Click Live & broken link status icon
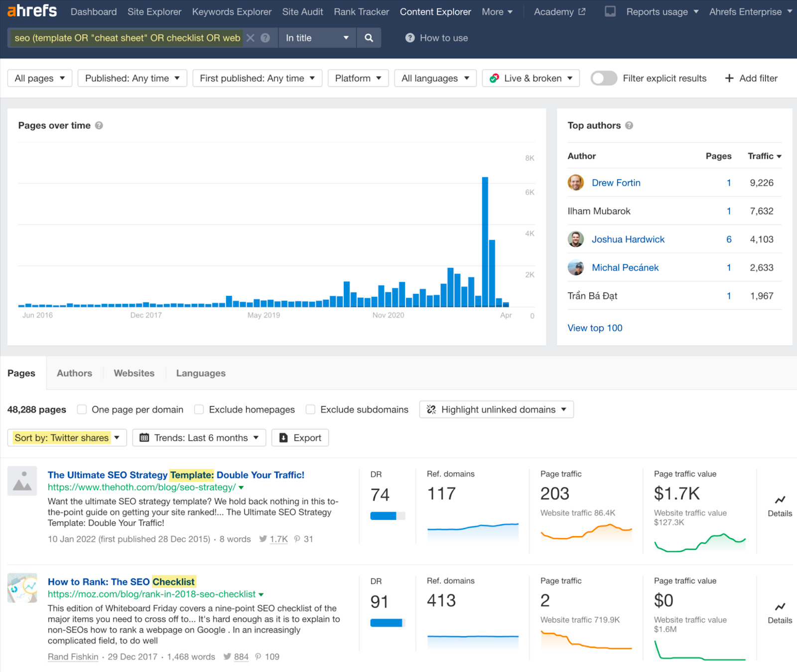This screenshot has height=672, width=797. click(x=494, y=78)
